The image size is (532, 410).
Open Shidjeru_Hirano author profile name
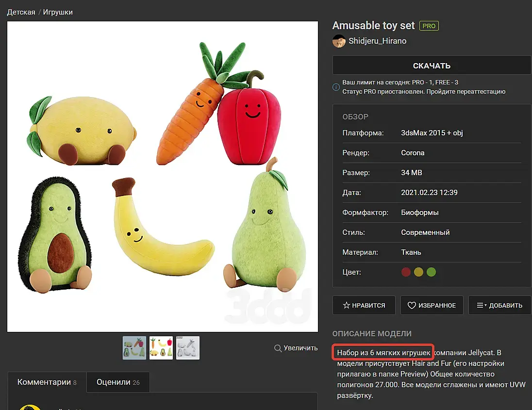click(x=377, y=41)
